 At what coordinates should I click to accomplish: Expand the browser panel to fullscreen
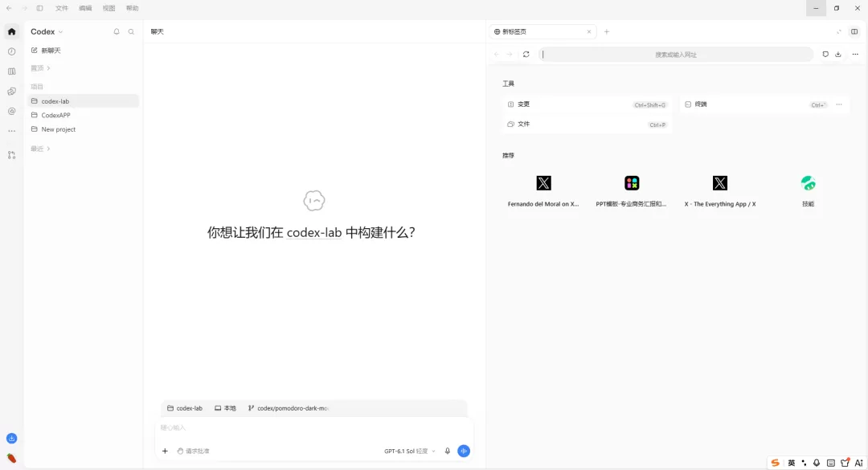click(839, 31)
